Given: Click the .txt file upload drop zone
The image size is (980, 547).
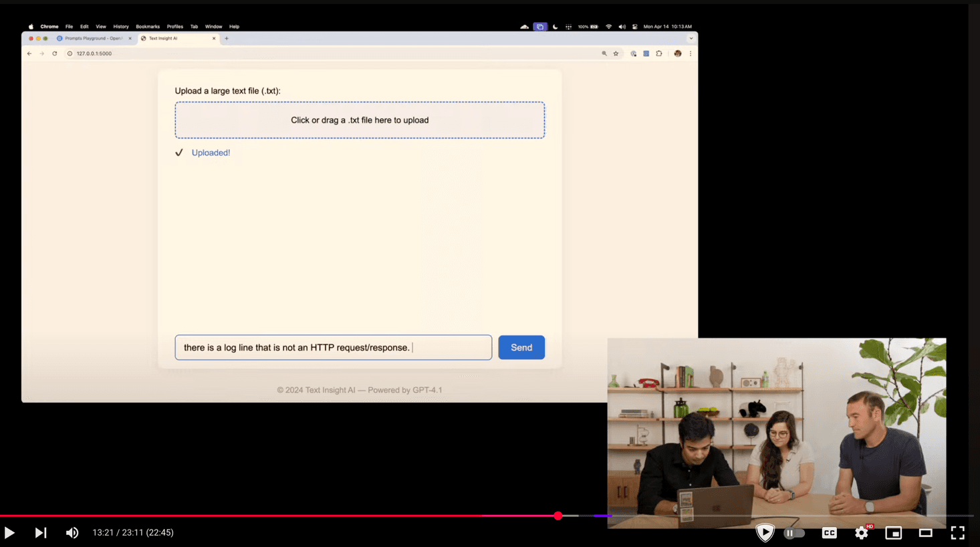Looking at the screenshot, I should (x=360, y=120).
